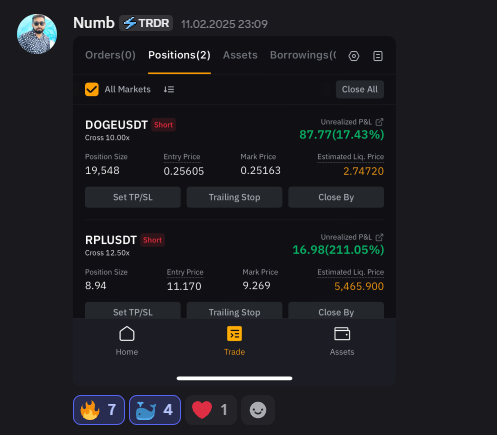Share DOGEUSDT Unrealized P&L via share icon

point(379,122)
